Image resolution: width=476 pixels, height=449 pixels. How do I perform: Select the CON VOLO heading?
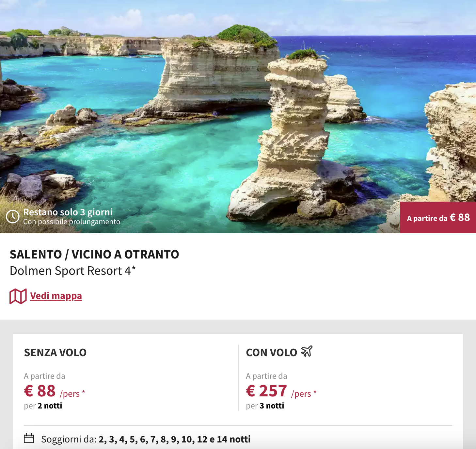271,353
